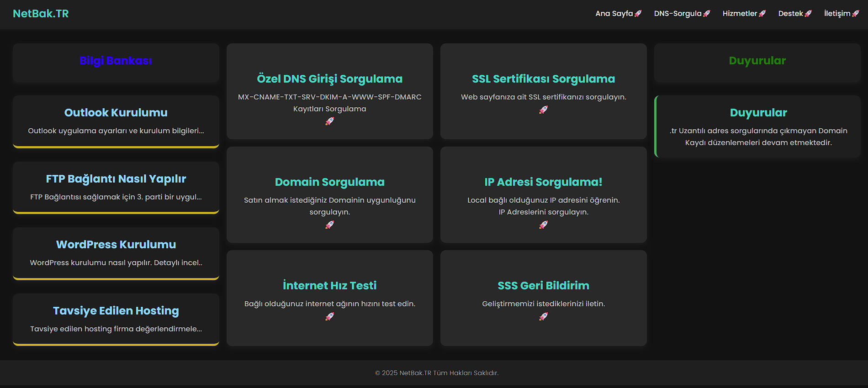Select the Bilgi Bankası heading
Image resolution: width=868 pixels, height=388 pixels.
(116, 61)
